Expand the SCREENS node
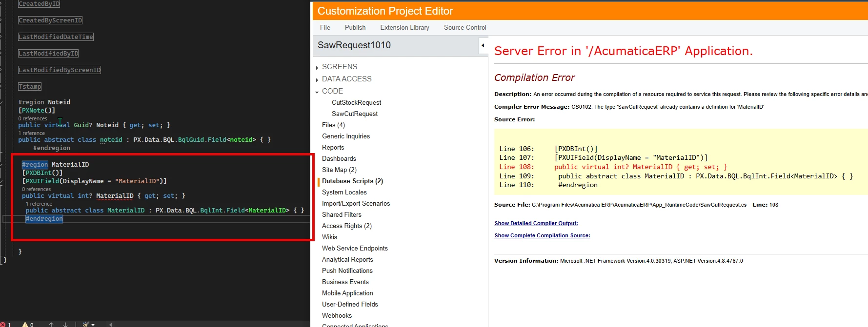Viewport: 868px width, 327px height. (x=317, y=68)
